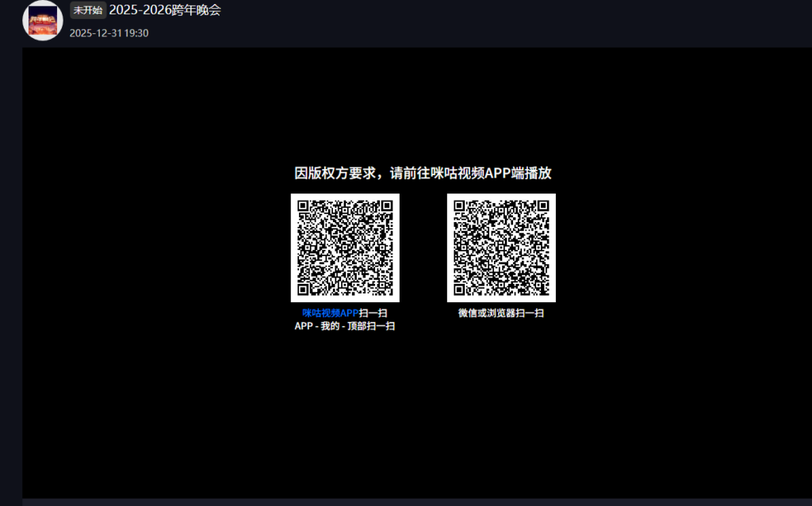Screen dimensions: 812x506
Task: Open the blue 咪咕视频APP link
Action: tap(331, 313)
